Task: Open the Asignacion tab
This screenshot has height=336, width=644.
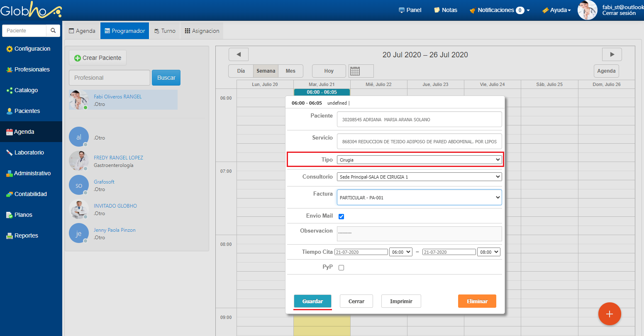Action: tap(202, 31)
